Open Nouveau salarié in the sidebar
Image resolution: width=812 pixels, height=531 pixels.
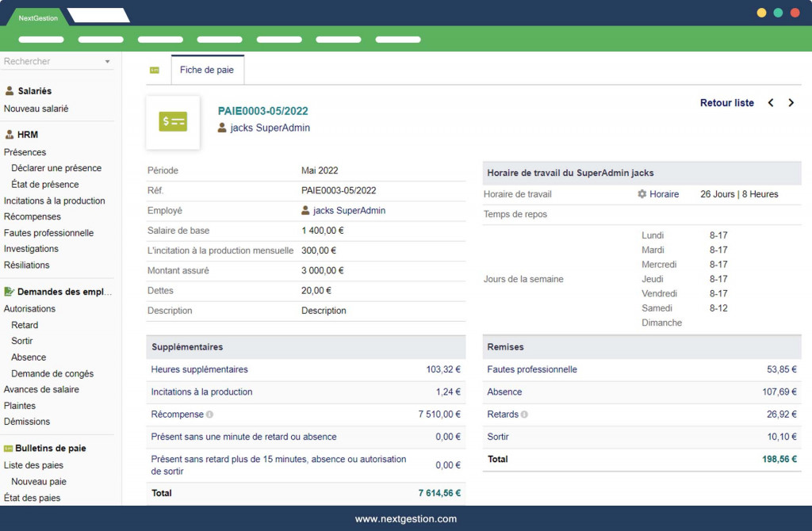36,109
